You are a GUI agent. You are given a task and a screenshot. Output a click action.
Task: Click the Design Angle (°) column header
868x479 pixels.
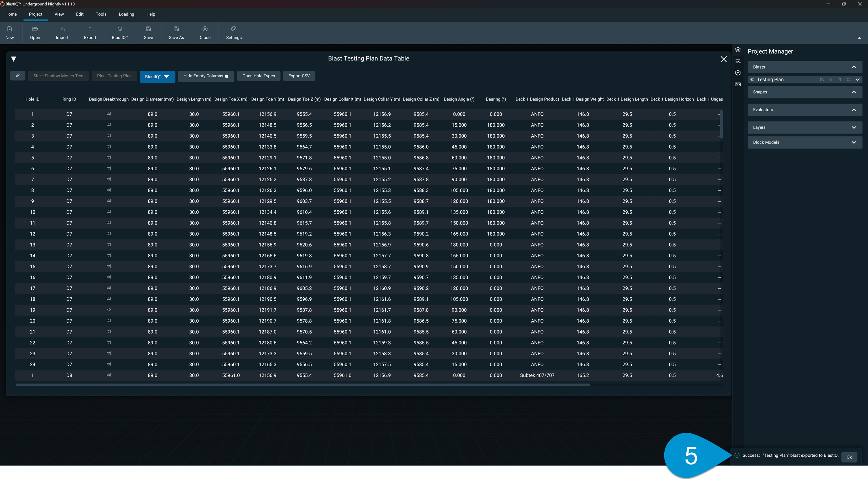(x=459, y=99)
